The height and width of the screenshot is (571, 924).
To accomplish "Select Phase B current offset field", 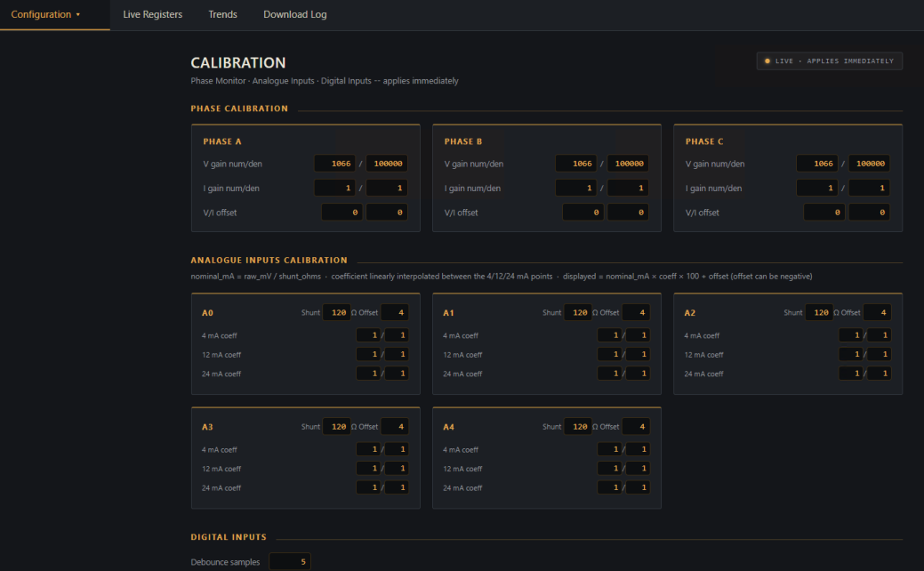I will tap(628, 213).
